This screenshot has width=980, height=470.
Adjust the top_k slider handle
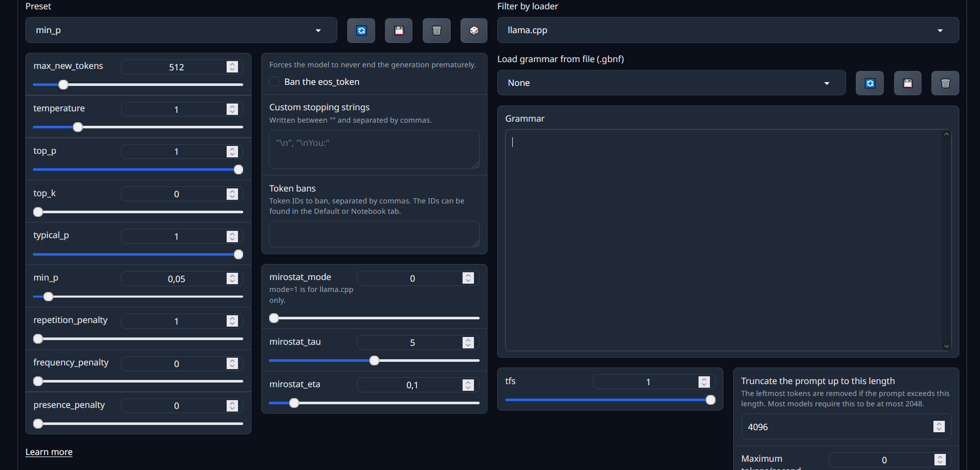pyautogui.click(x=38, y=212)
